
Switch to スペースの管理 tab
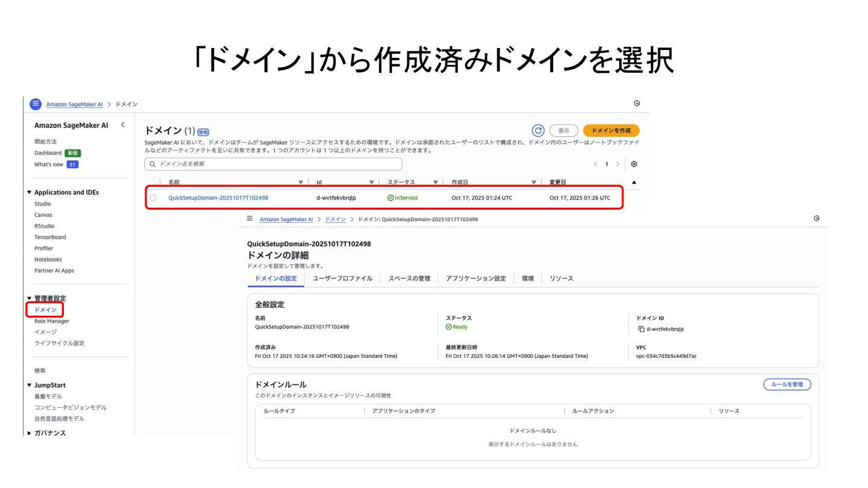click(409, 278)
